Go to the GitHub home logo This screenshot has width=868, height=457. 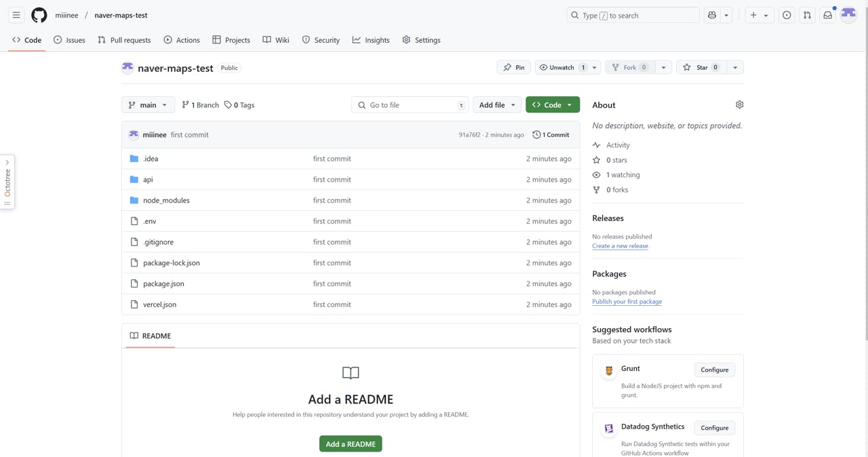coord(39,15)
